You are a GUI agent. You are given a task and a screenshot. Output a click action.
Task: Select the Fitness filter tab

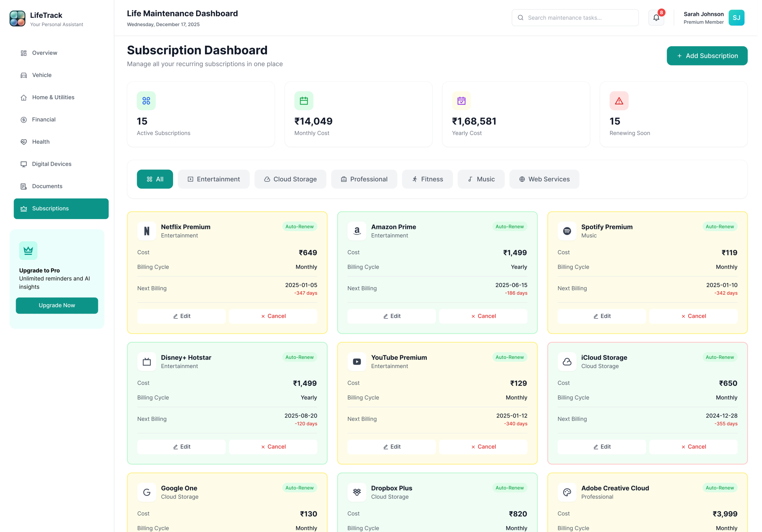pos(427,179)
